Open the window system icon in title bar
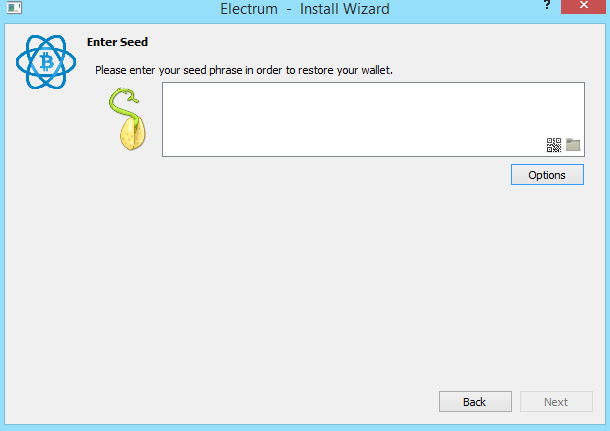Viewport: 610px width, 431px height. tap(14, 8)
